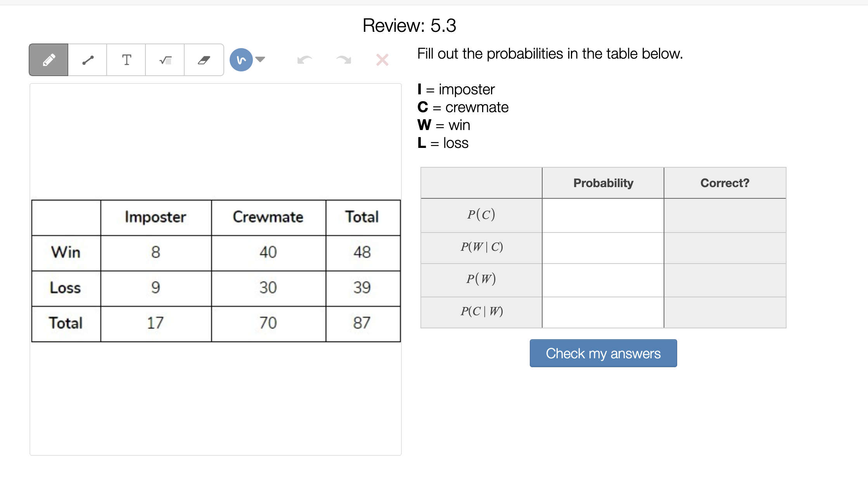The width and height of the screenshot is (868, 486).
Task: Clear the sketch with red X
Action: (x=382, y=60)
